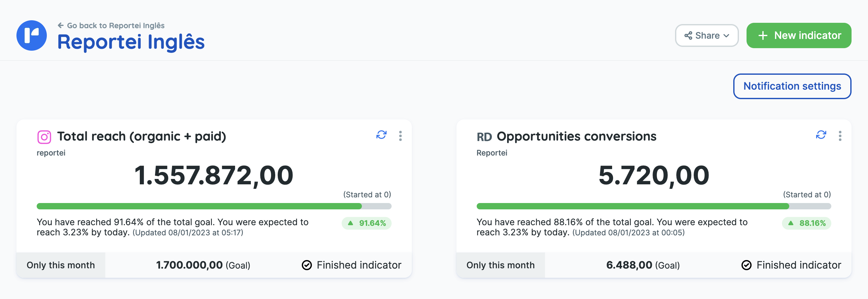Click the Go back to Reportei Inglês link
Screen dimensions: 868x299
tap(116, 25)
